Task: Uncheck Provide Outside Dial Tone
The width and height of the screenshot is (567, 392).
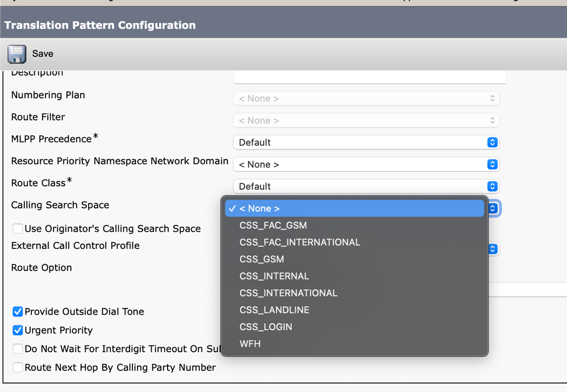Action: coord(18,311)
